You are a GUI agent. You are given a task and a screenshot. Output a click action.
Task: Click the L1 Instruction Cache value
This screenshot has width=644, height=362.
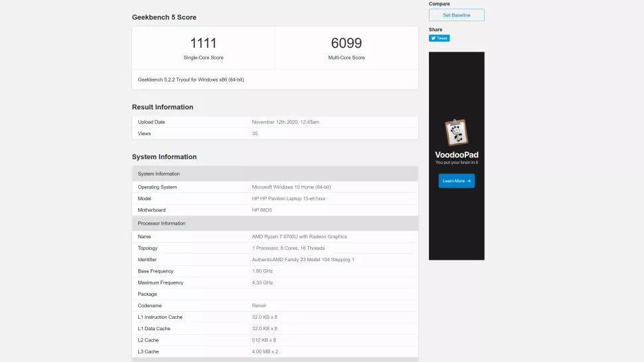click(264, 317)
